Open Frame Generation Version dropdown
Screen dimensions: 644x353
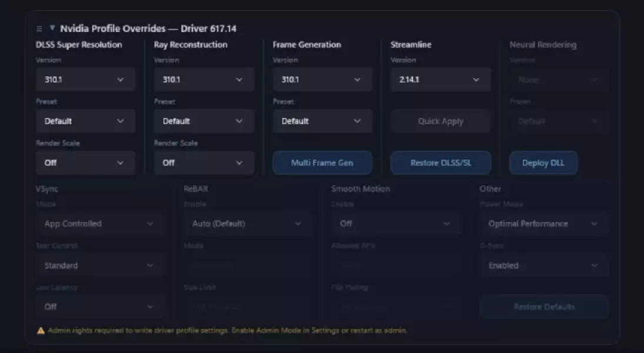click(322, 80)
